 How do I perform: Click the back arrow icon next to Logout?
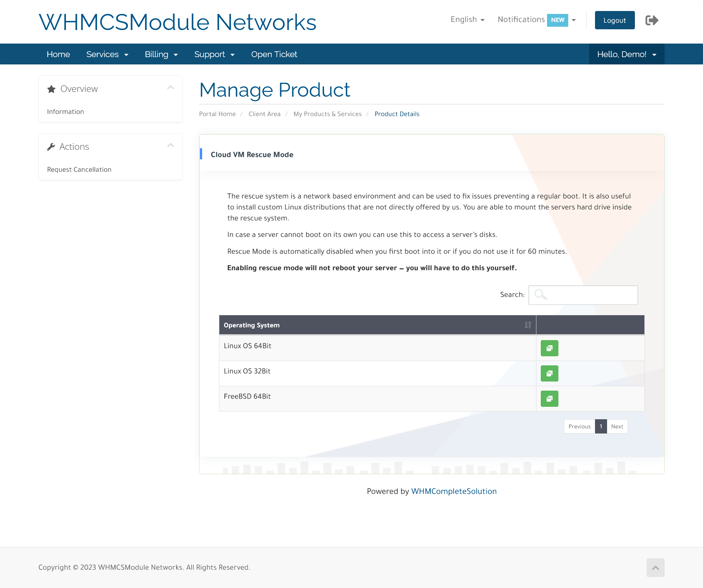click(652, 20)
